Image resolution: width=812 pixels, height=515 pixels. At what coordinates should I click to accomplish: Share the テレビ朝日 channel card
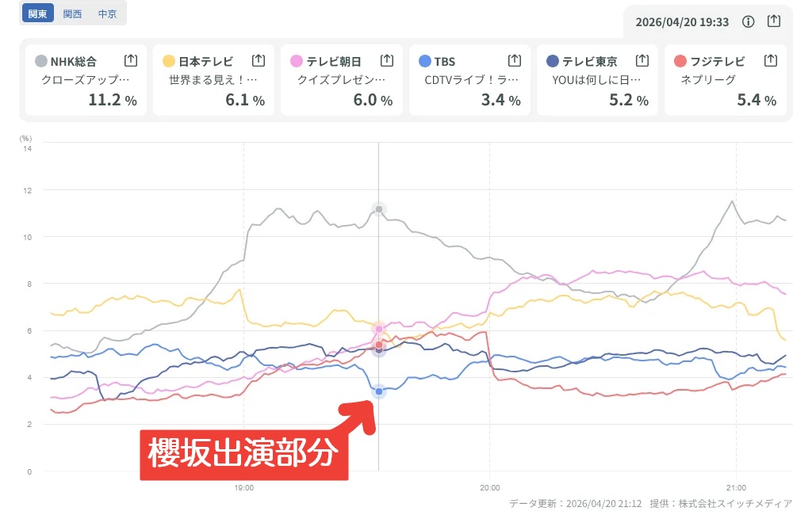coord(387,60)
